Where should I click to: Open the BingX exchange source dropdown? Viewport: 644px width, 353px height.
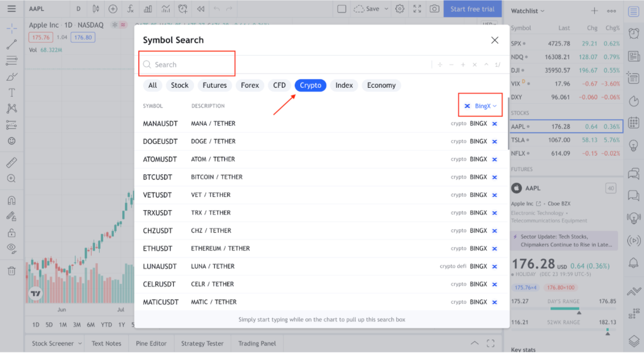click(x=481, y=106)
